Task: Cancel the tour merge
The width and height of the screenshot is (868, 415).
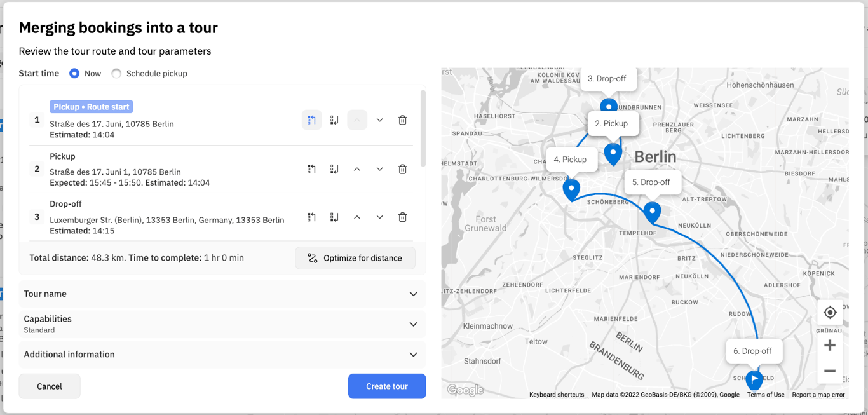Action: tap(50, 386)
